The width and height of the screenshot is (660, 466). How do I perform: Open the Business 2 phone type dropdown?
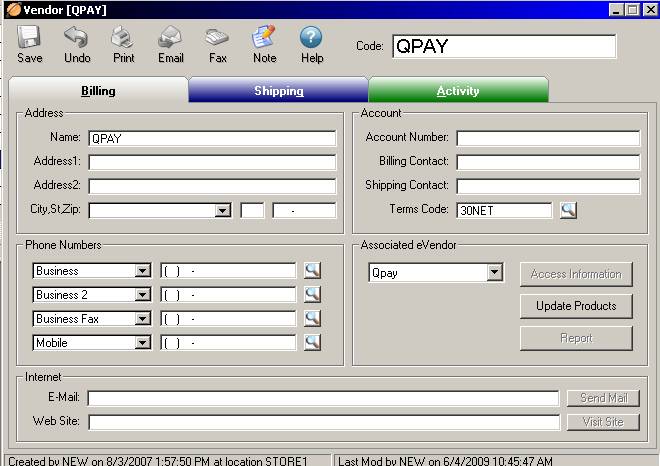(x=143, y=295)
